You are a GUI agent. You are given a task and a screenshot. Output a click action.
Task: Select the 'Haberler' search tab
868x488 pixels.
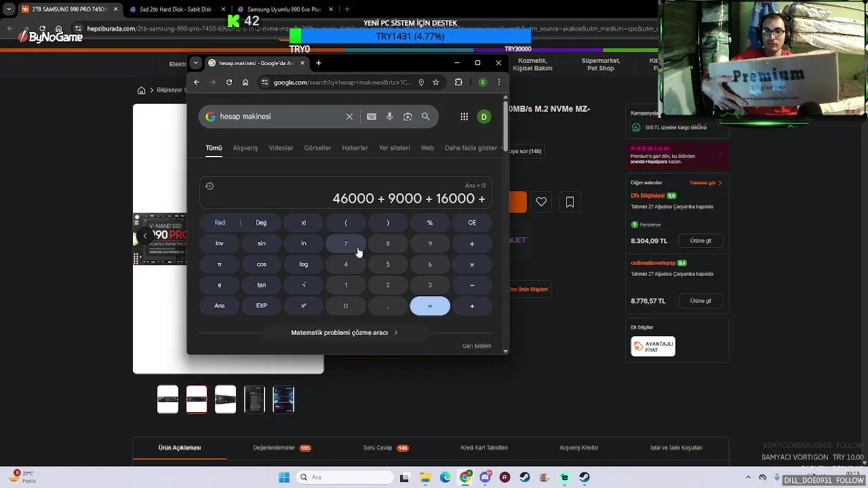pyautogui.click(x=355, y=148)
